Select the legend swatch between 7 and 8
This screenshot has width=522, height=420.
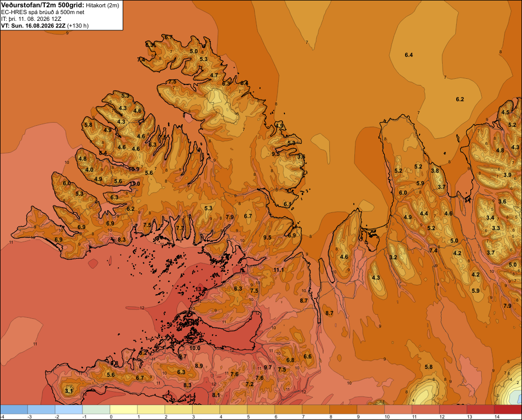tap(316, 410)
